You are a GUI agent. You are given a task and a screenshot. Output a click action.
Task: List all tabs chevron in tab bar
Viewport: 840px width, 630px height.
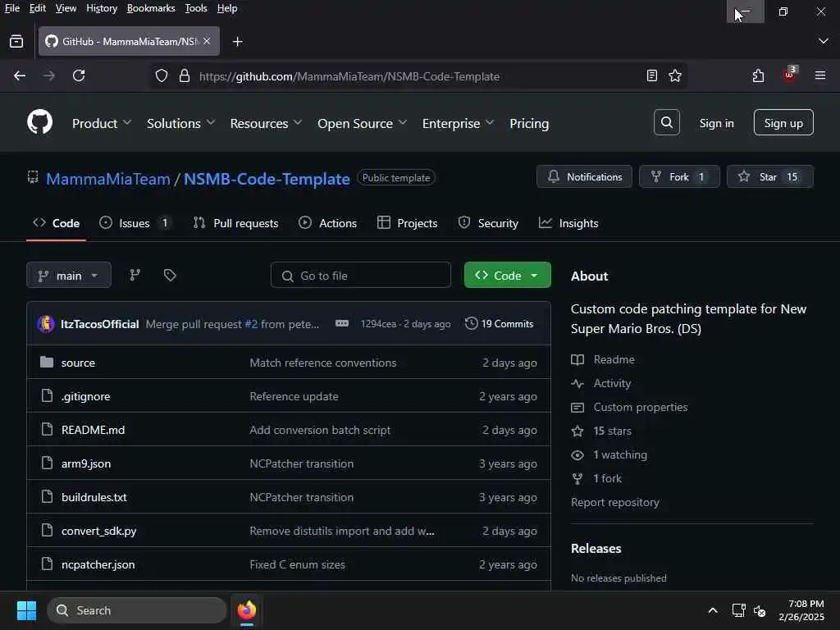pyautogui.click(x=824, y=41)
